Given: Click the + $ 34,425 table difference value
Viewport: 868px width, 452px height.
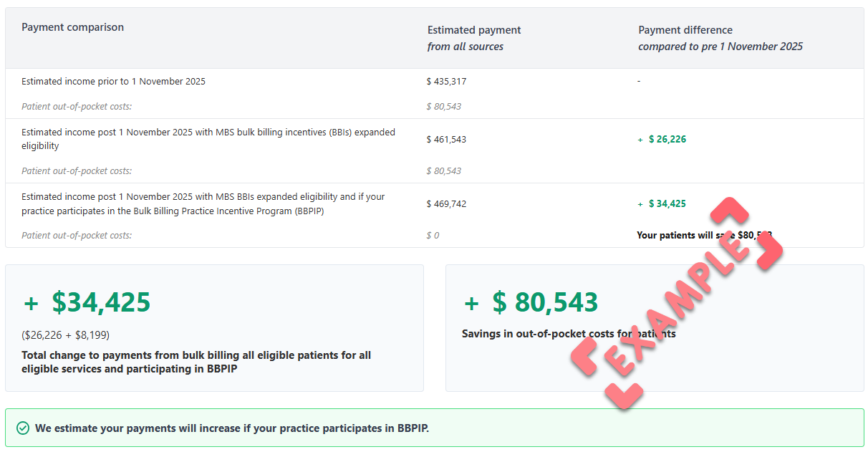Looking at the screenshot, I should point(662,203).
